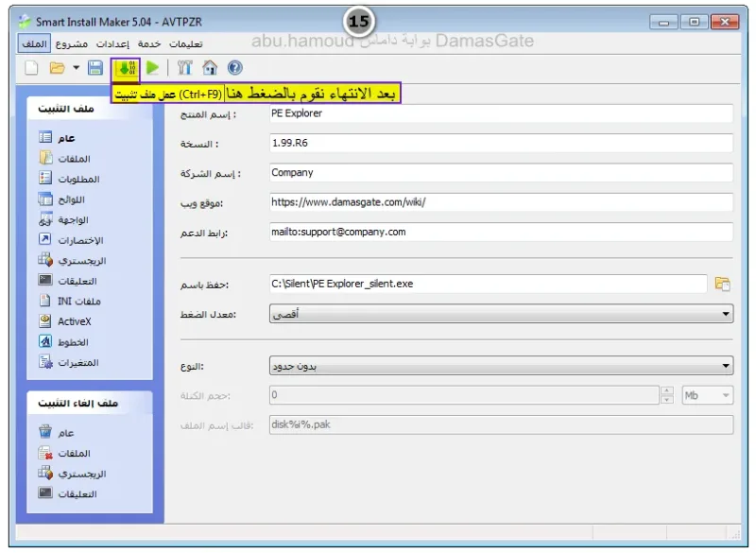The image size is (756, 553).
Task: Click the PE Explorer product name field
Action: click(x=501, y=113)
